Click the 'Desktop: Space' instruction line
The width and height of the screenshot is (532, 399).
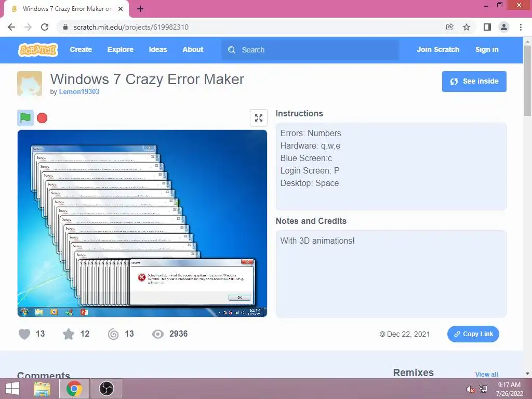[310, 183]
